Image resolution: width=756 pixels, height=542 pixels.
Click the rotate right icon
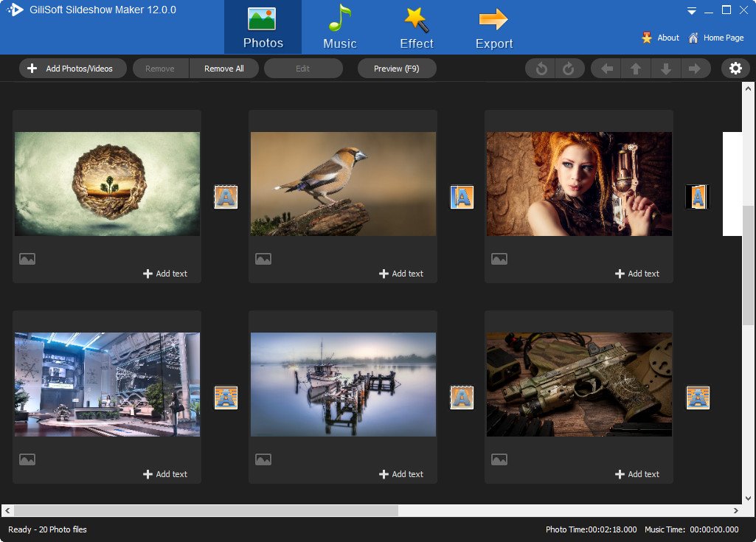tap(568, 69)
